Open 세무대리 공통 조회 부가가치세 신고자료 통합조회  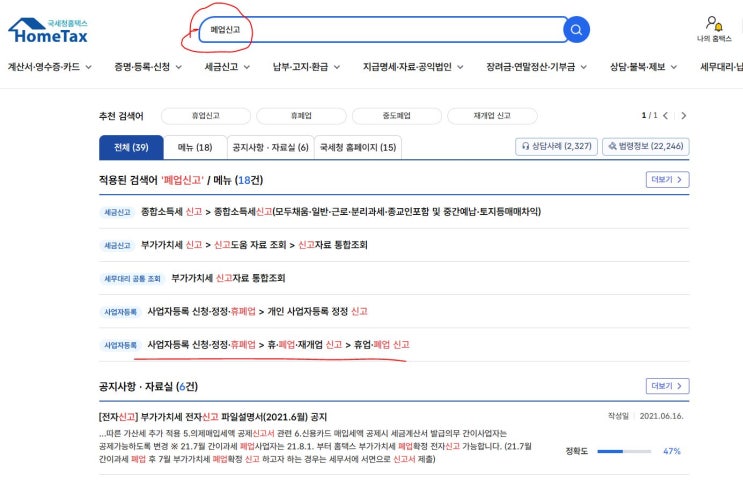point(228,278)
